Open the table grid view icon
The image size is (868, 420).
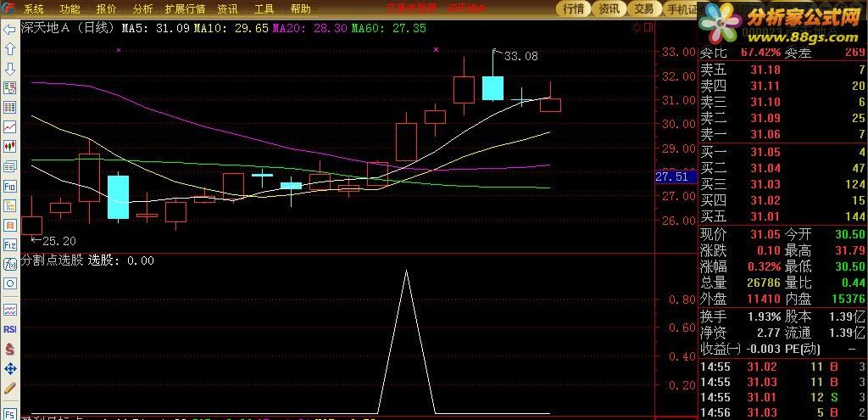(9, 108)
